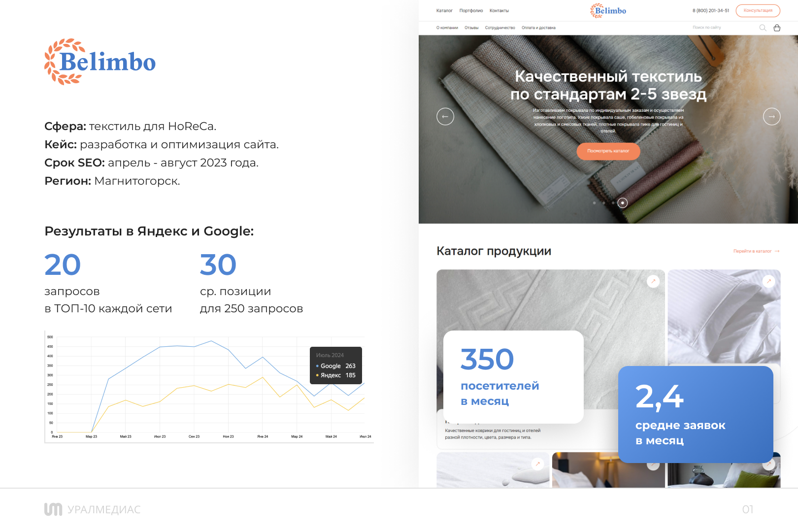Select the active fourth carousel dot

pos(623,203)
